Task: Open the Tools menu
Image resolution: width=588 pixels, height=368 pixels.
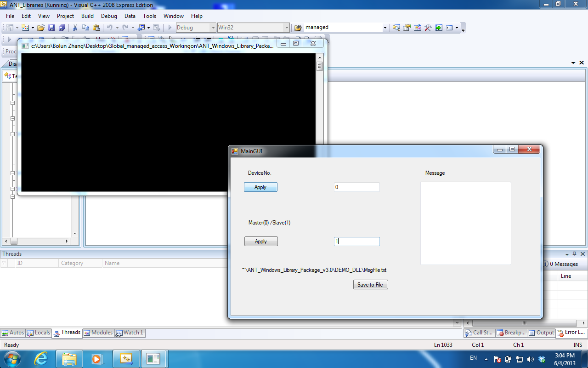Action: [x=149, y=16]
